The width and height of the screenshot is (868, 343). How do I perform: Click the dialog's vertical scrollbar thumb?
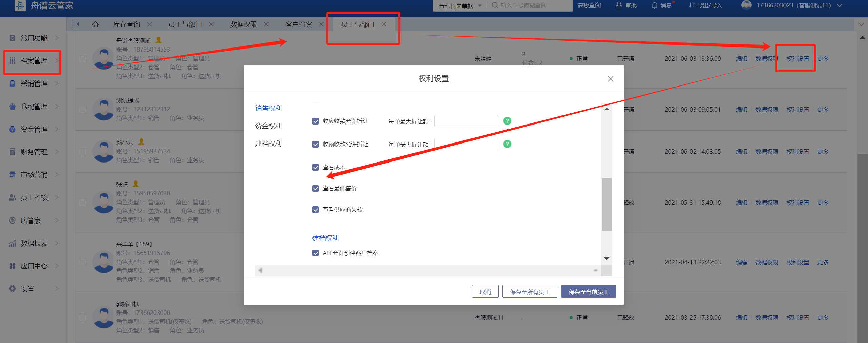(606, 204)
